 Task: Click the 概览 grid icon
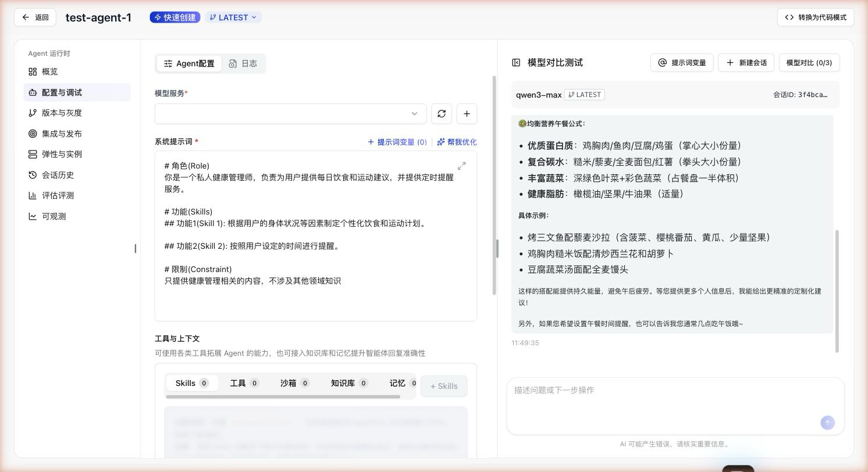pyautogui.click(x=33, y=71)
